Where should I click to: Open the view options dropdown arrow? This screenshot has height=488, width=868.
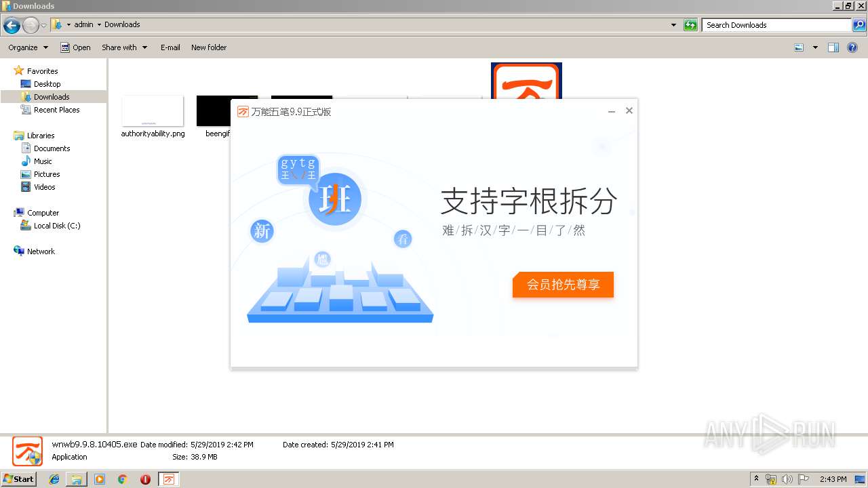click(x=815, y=47)
